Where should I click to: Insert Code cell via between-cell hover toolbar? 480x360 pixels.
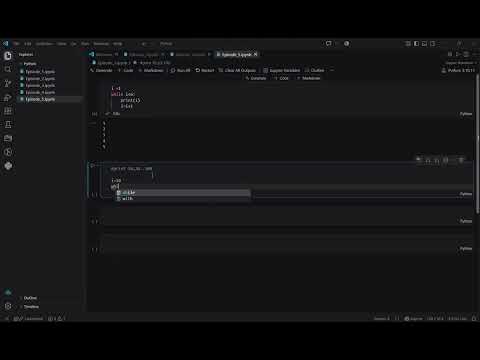coord(281,78)
